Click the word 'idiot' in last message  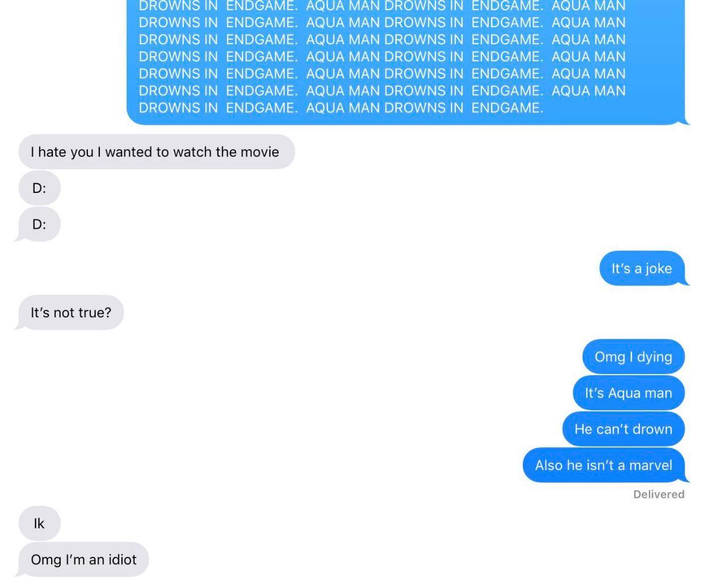[x=122, y=560]
